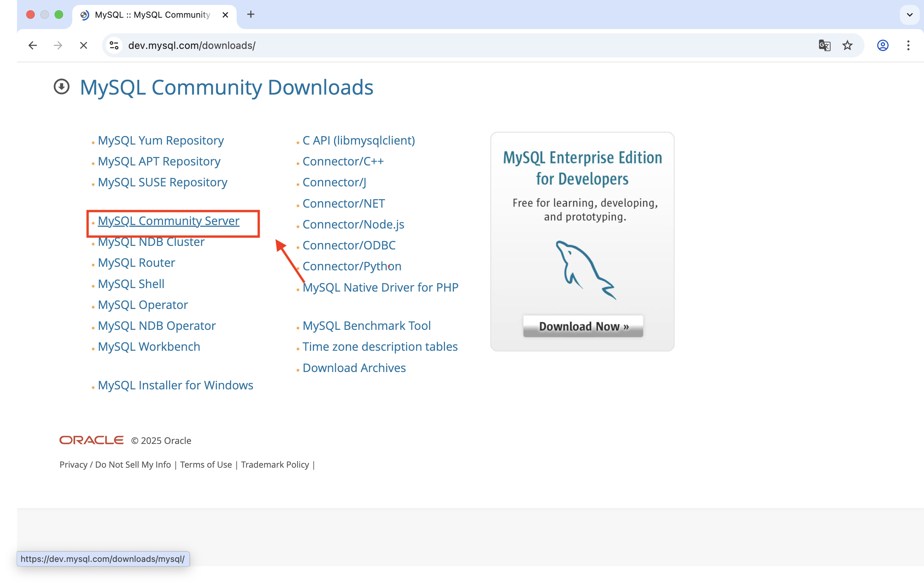
Task: Open Terms of Use footer link
Action: (206, 464)
